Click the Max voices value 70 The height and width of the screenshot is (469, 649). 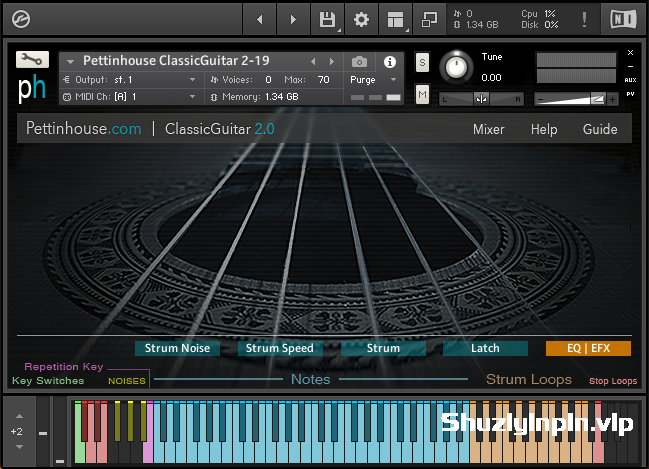coord(323,79)
